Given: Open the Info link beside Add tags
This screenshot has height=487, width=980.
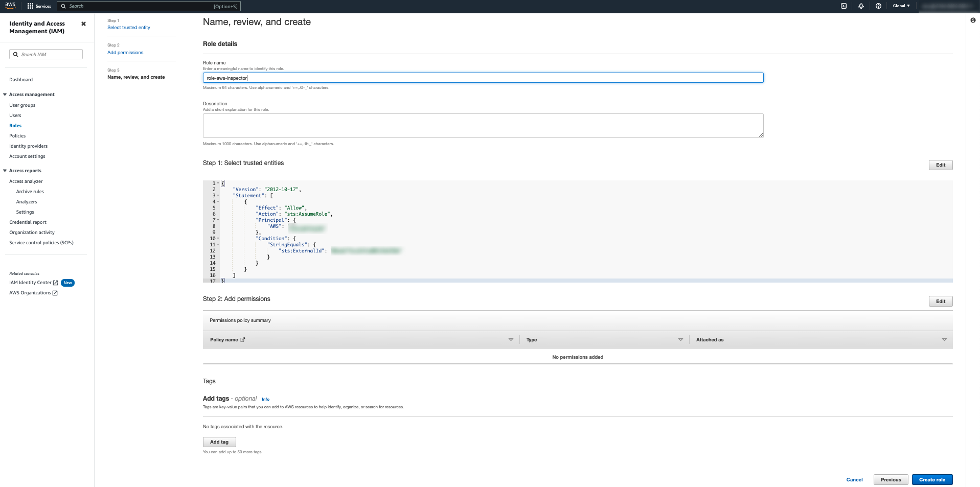Looking at the screenshot, I should (x=265, y=399).
